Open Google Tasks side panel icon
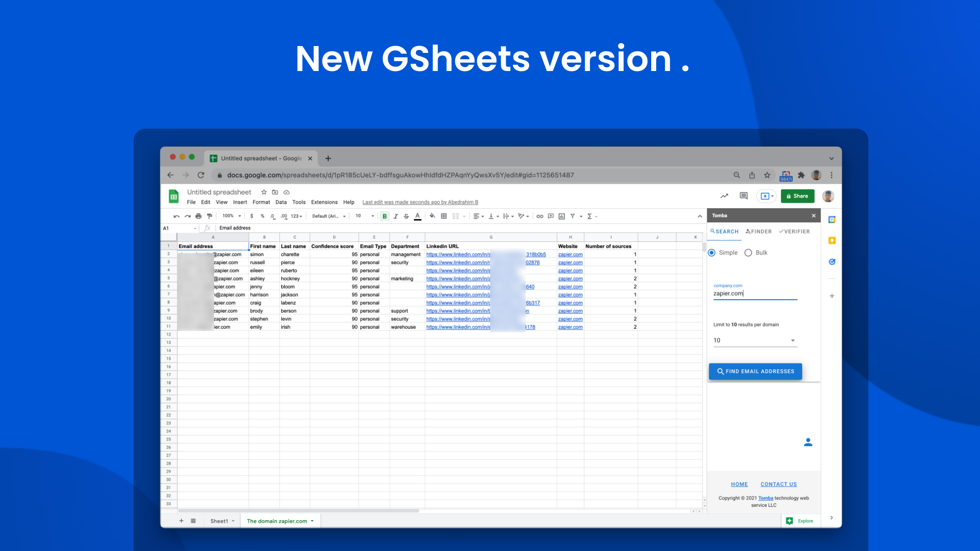The height and width of the screenshot is (551, 980). (832, 262)
